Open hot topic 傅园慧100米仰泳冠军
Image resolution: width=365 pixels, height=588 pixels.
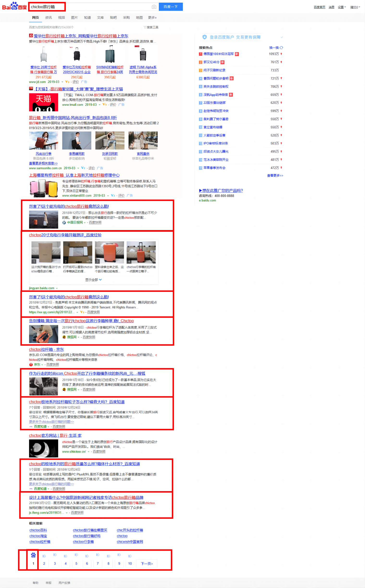tap(218, 54)
